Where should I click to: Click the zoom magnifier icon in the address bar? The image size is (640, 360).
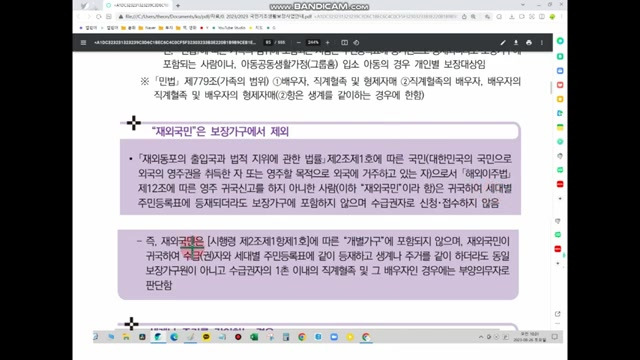coord(473,17)
